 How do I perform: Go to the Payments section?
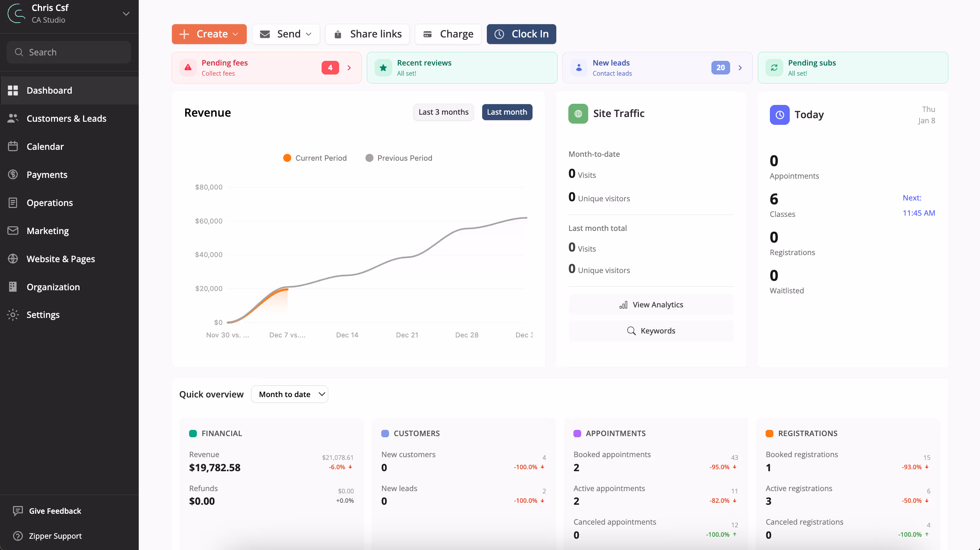(x=47, y=174)
